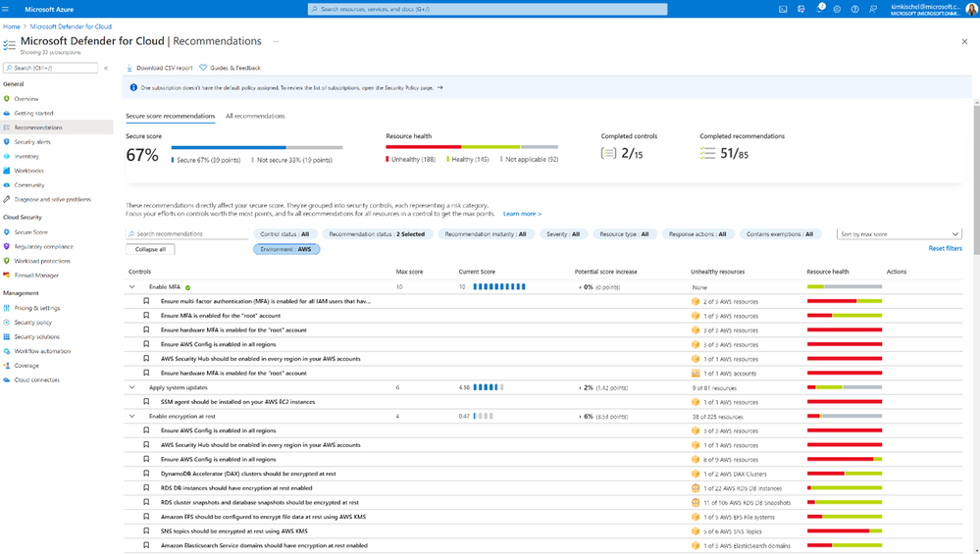Open the notifications bell
The image size is (980, 554).
point(819,10)
